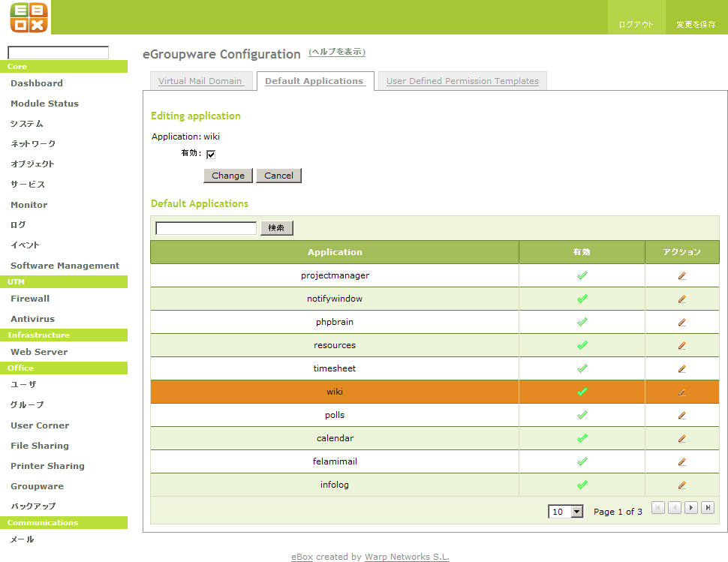Click 変更を保存 in the header
Viewport: 728px width, 562px height.
click(x=696, y=25)
